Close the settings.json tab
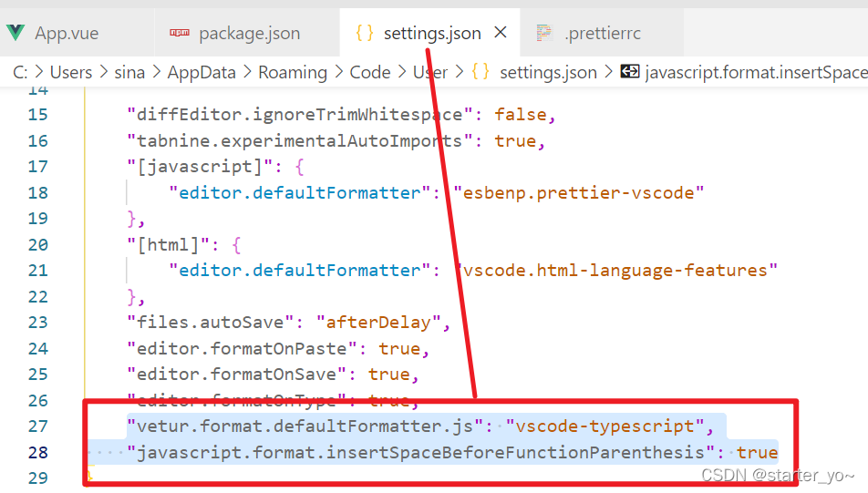868x493 pixels. (x=501, y=33)
